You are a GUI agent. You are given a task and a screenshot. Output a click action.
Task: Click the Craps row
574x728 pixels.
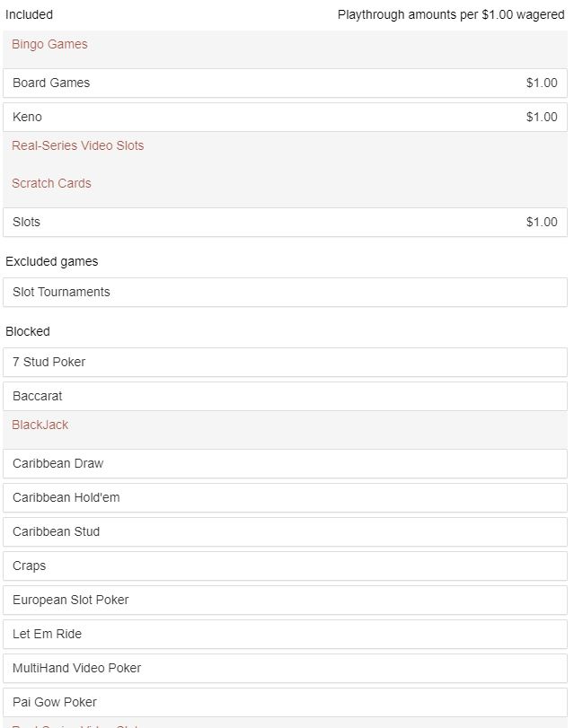click(x=285, y=566)
